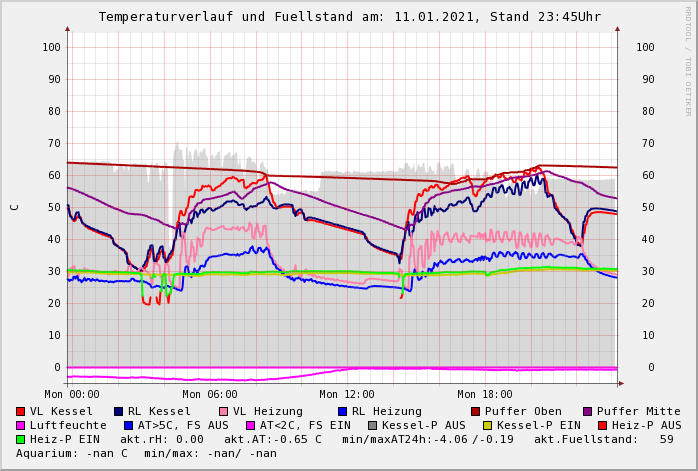Click the Mon 12:00 time axis label
The height and width of the screenshot is (471, 698).
tap(347, 394)
